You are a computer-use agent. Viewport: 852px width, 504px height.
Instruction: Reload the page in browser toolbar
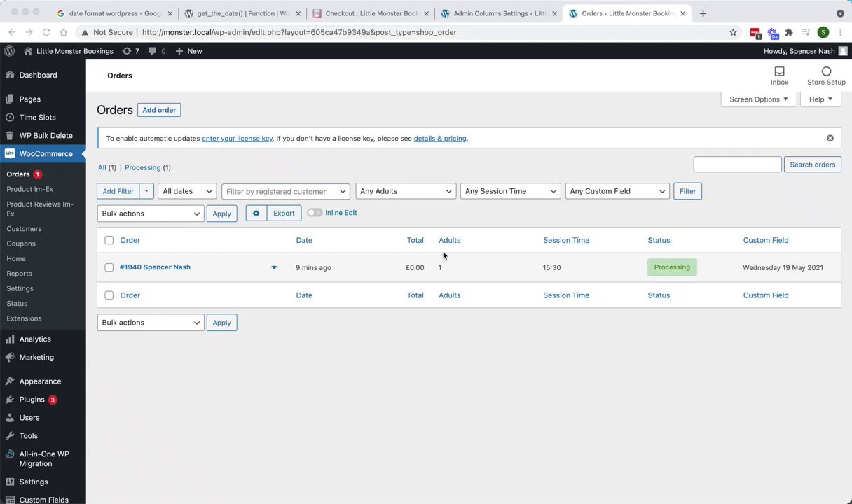pyautogui.click(x=46, y=32)
